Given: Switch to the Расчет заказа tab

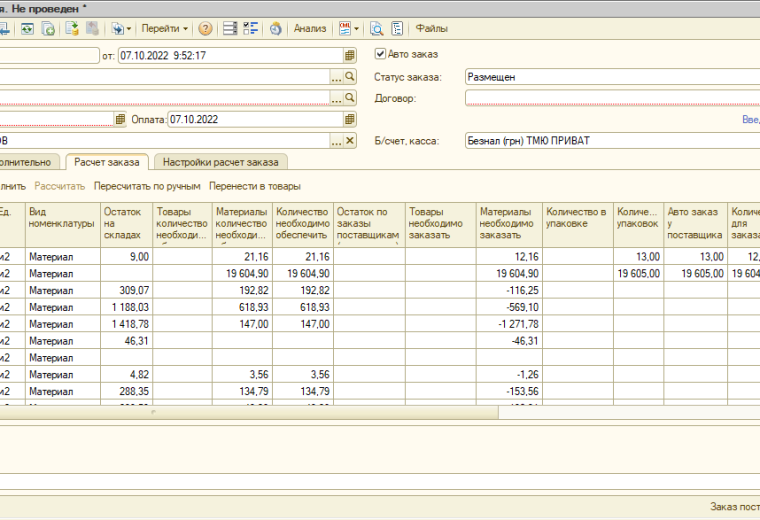Looking at the screenshot, I should point(106,162).
